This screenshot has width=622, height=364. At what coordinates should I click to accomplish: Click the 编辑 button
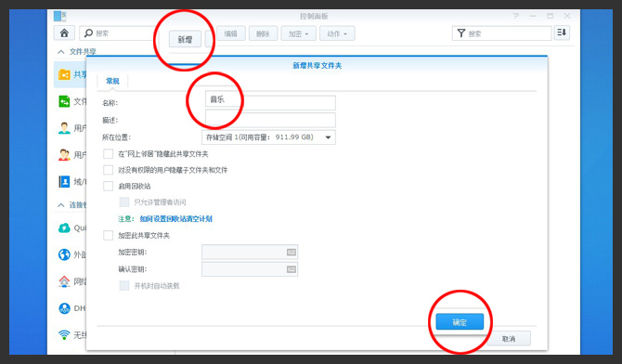point(231,33)
